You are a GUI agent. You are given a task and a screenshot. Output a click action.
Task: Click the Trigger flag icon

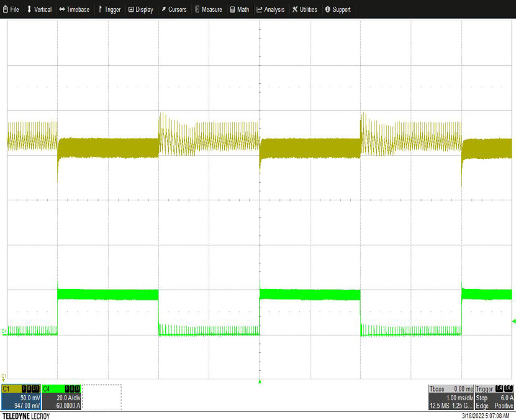100,9
